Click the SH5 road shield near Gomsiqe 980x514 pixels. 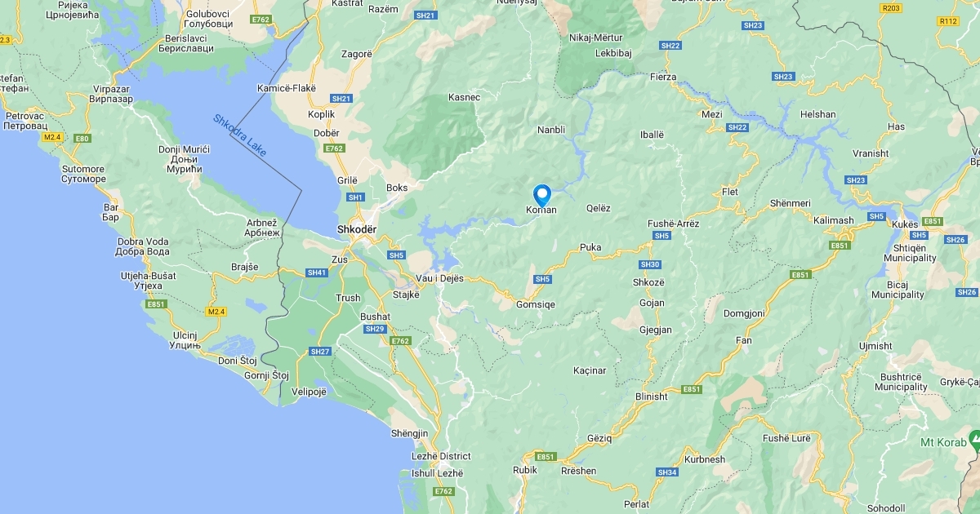coord(542,279)
